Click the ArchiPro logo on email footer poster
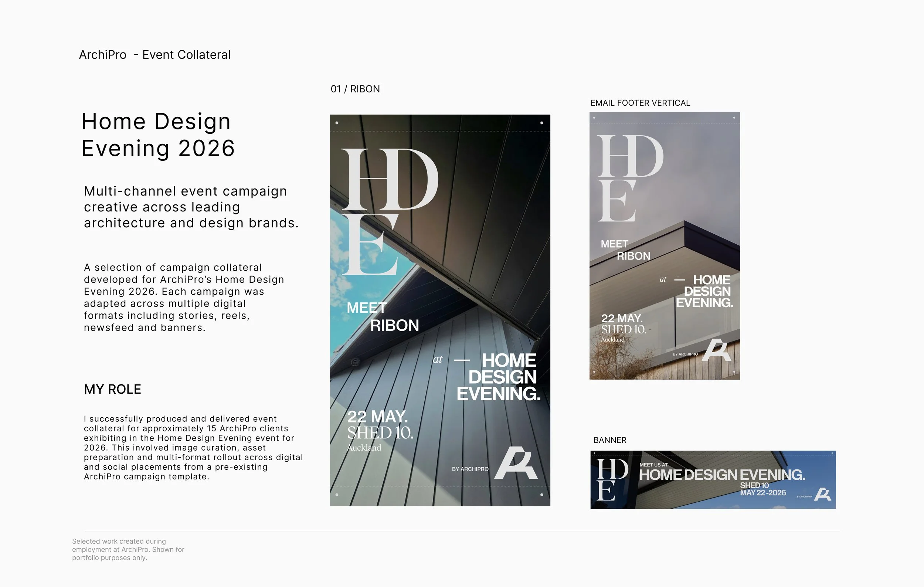The width and height of the screenshot is (924, 587). pos(716,350)
